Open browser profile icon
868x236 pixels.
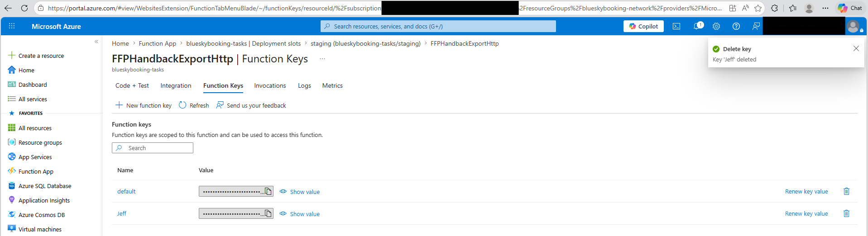(x=809, y=8)
